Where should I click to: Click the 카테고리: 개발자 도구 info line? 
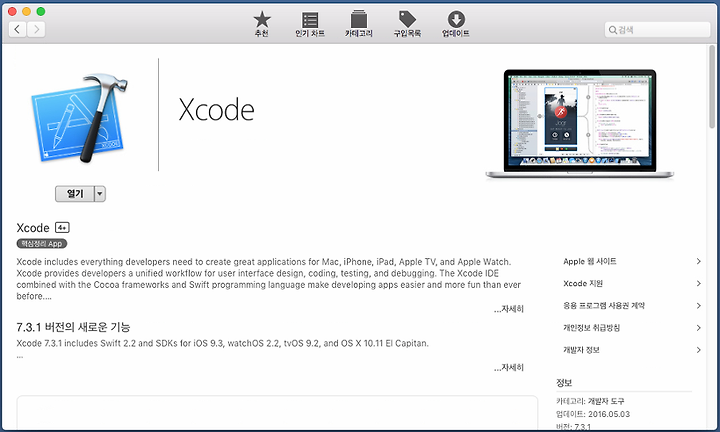(x=590, y=401)
